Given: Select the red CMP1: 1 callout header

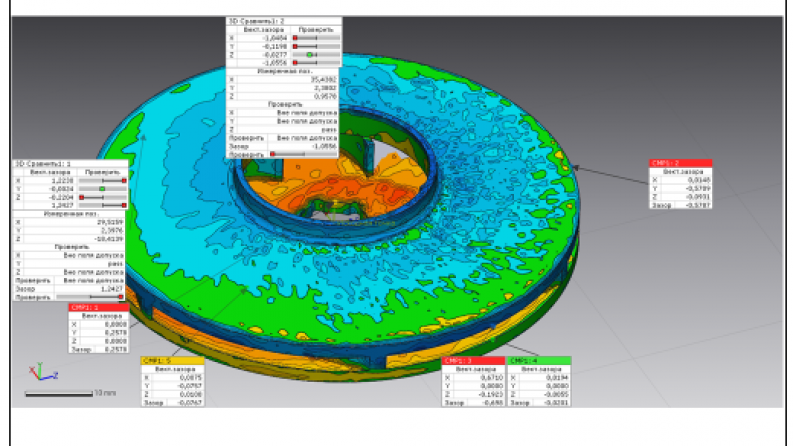Looking at the screenshot, I should [97, 308].
